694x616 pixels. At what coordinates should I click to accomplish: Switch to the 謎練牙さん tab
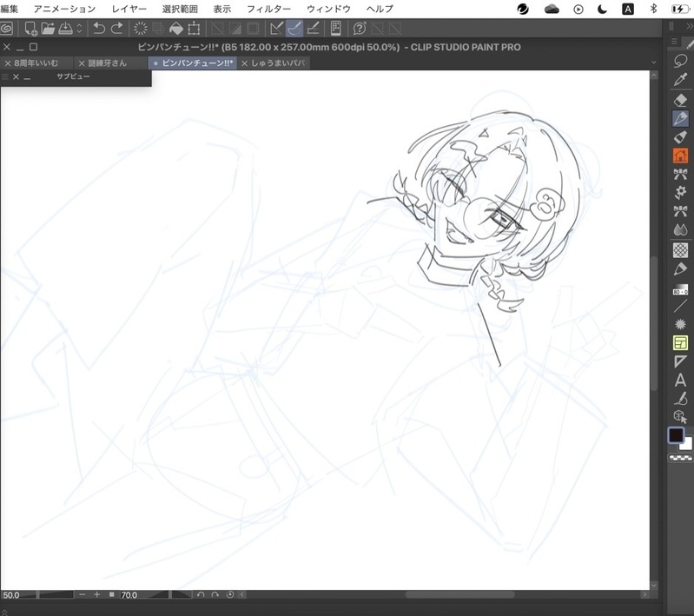point(108,63)
